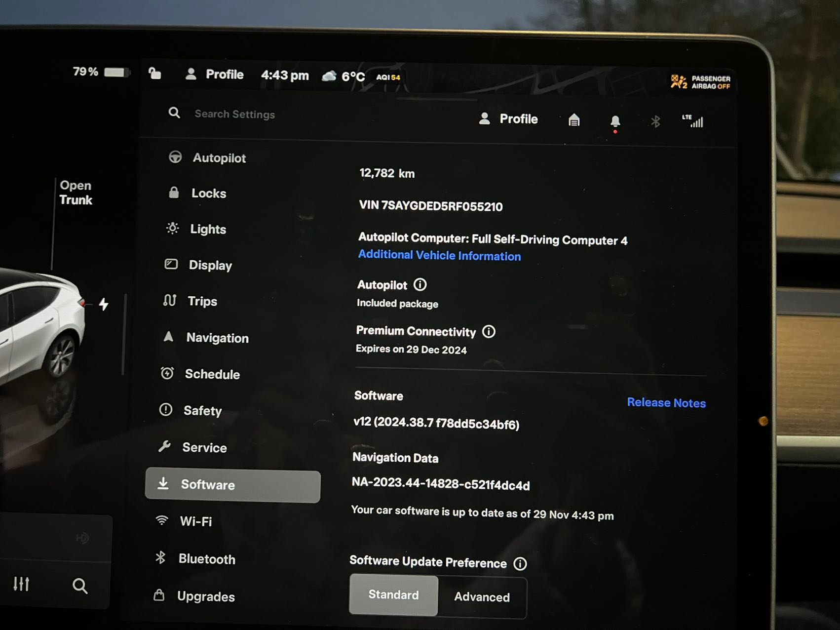Select Standard update preference
The width and height of the screenshot is (840, 630).
(x=393, y=594)
